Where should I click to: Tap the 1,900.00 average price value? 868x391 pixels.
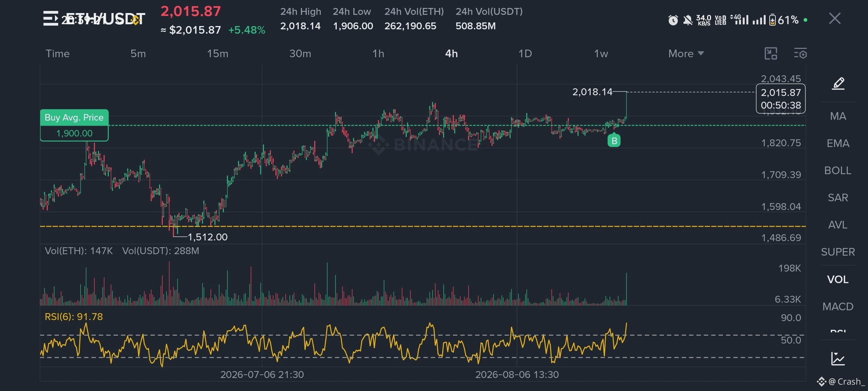[x=74, y=133]
